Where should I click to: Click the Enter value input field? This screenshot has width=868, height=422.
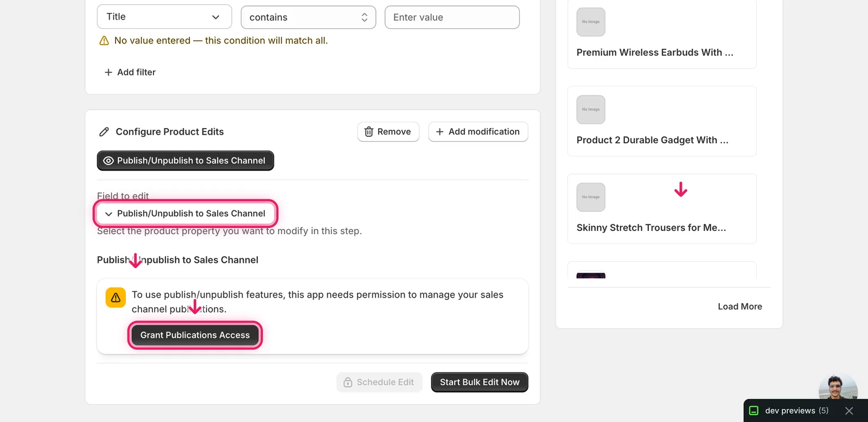click(452, 17)
